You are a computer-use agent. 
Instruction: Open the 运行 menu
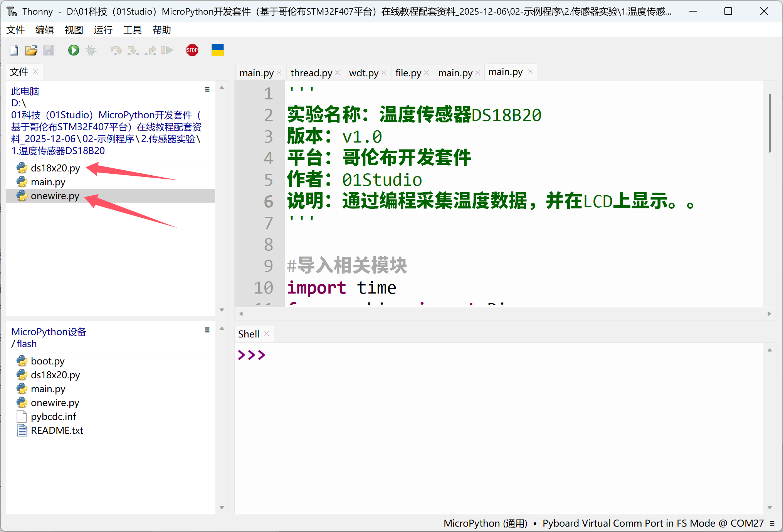(x=103, y=30)
